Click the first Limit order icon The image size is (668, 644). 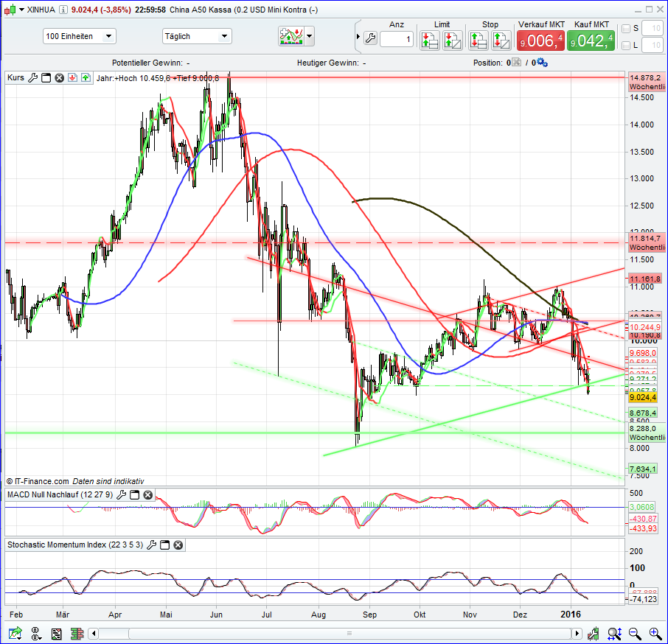point(431,40)
